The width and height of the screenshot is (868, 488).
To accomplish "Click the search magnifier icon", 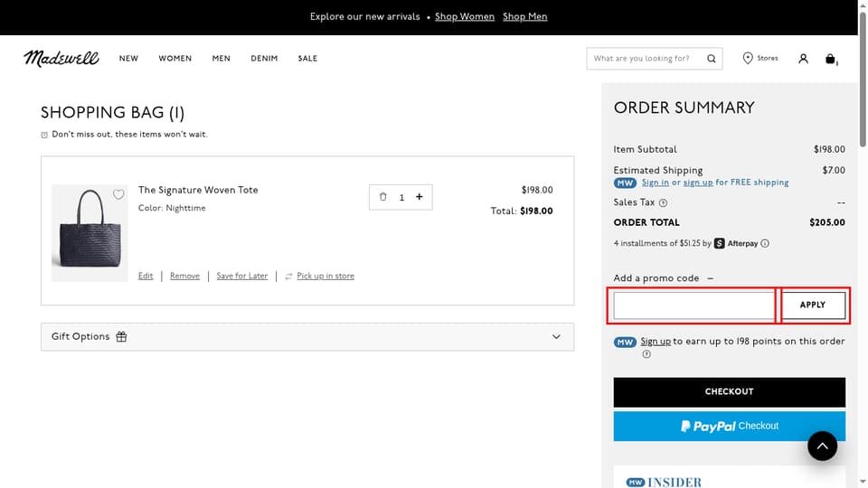I will coord(712,58).
